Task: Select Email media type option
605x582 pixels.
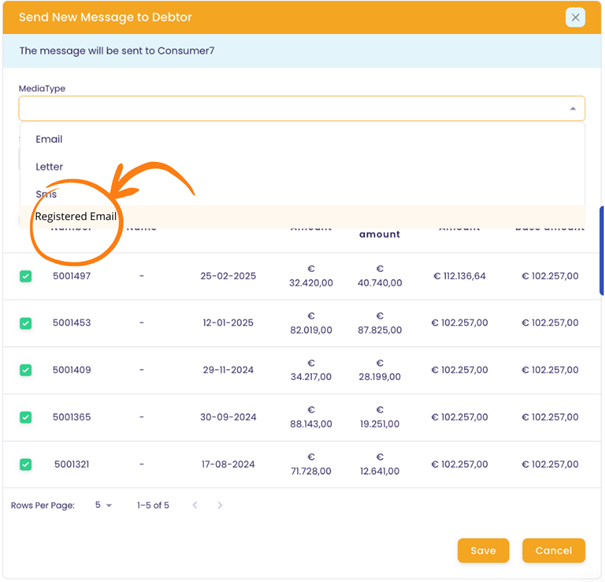Action: tap(49, 139)
